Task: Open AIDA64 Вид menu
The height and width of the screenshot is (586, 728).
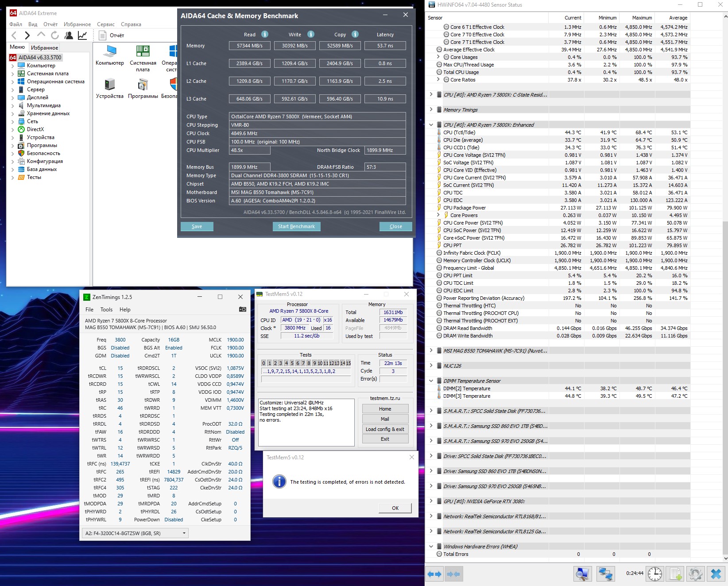Action: coord(33,24)
